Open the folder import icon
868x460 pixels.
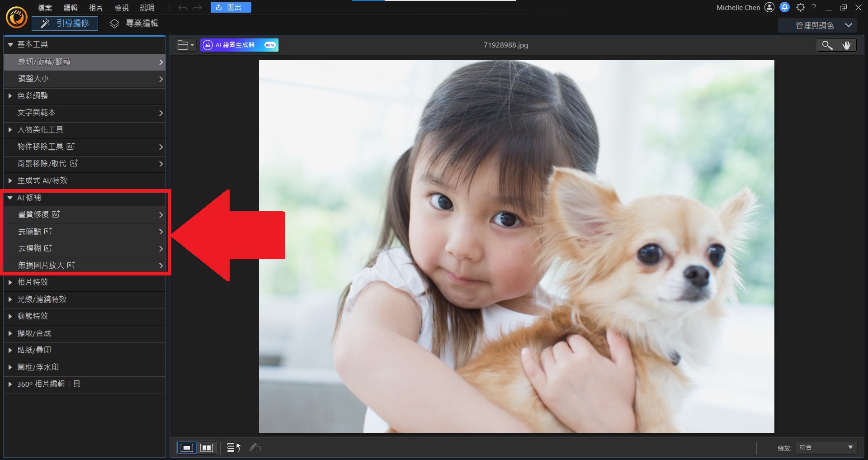[185, 45]
